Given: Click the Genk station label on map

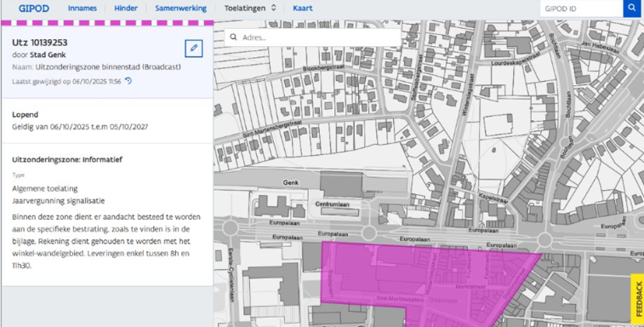Looking at the screenshot, I should click(290, 182).
